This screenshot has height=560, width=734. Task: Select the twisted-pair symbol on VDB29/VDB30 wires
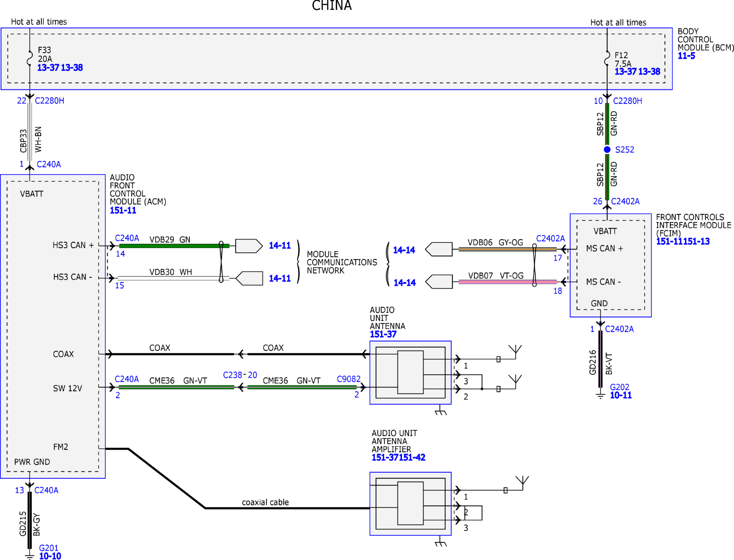click(x=221, y=262)
